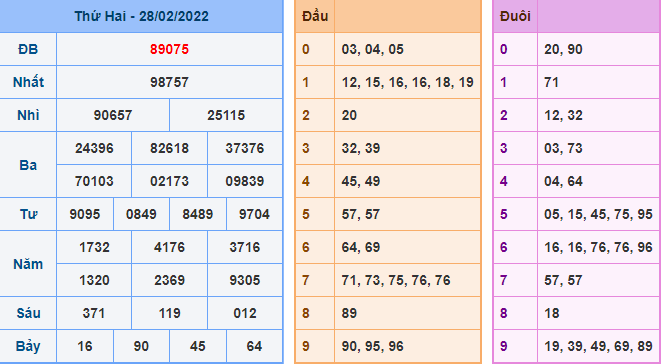This screenshot has width=661, height=364.
Task: Select the Nhất prize label
Action: (28, 82)
